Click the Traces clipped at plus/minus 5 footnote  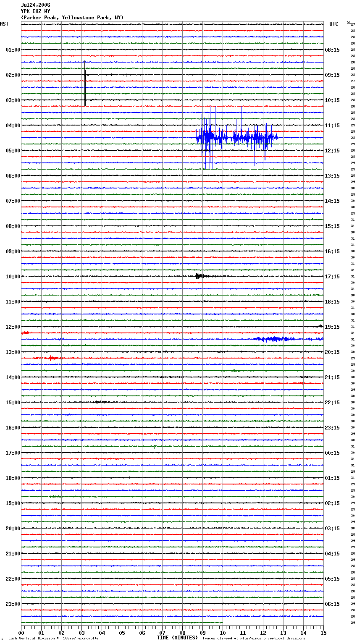(254, 639)
